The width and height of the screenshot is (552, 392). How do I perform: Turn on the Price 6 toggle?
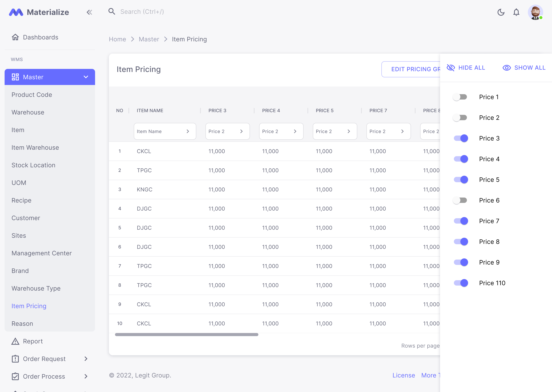460,200
